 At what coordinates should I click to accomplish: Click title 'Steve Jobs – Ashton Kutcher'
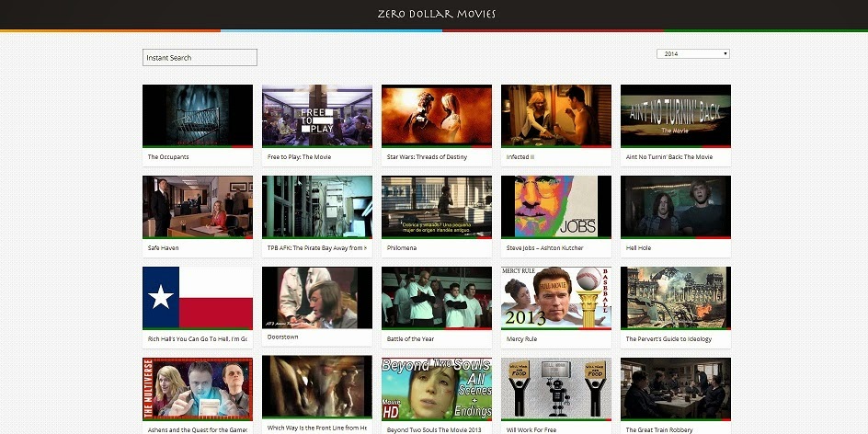[544, 248]
